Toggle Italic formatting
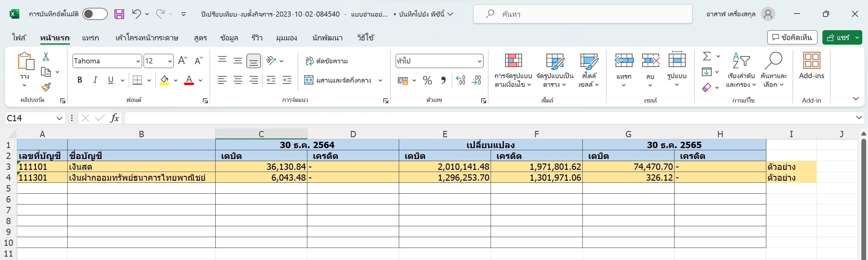The image size is (868, 260). coord(95,80)
